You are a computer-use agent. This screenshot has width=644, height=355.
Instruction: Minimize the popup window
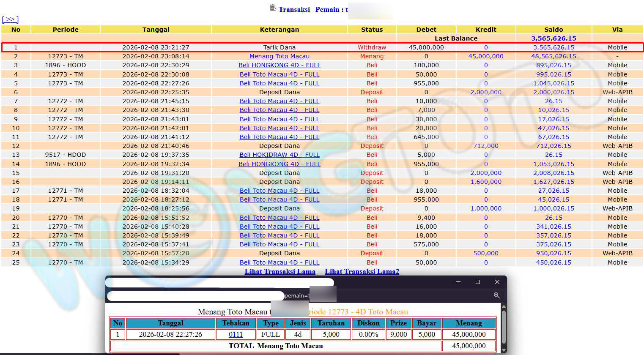(458, 282)
